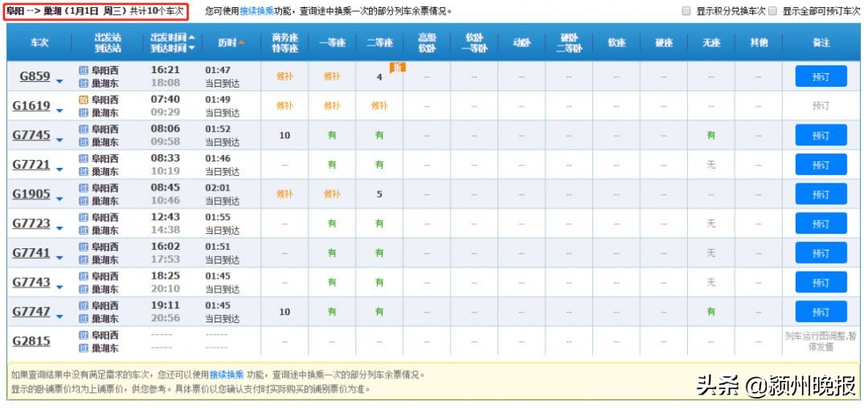Open train G7747 details link
Image resolution: width=868 pixels, height=409 pixels.
(31, 311)
